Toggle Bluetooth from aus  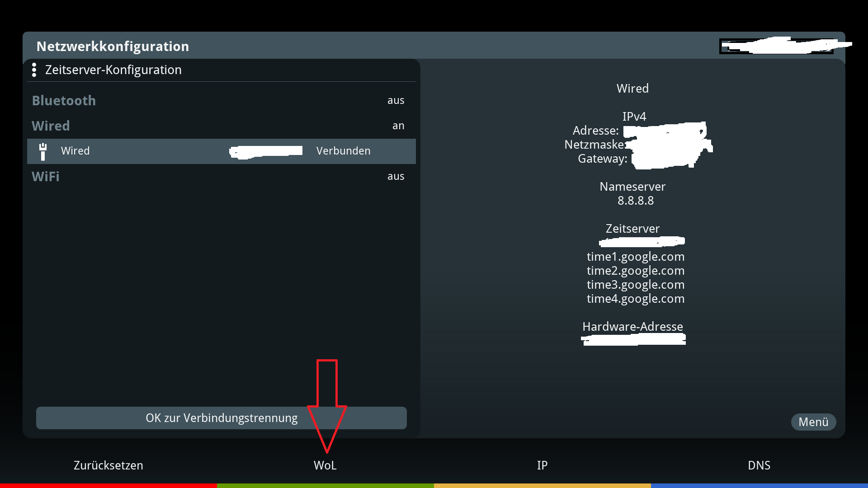(396, 100)
